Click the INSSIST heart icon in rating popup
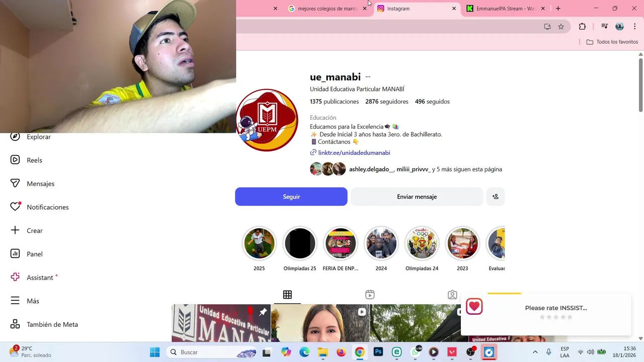This screenshot has width=644, height=362. (474, 306)
